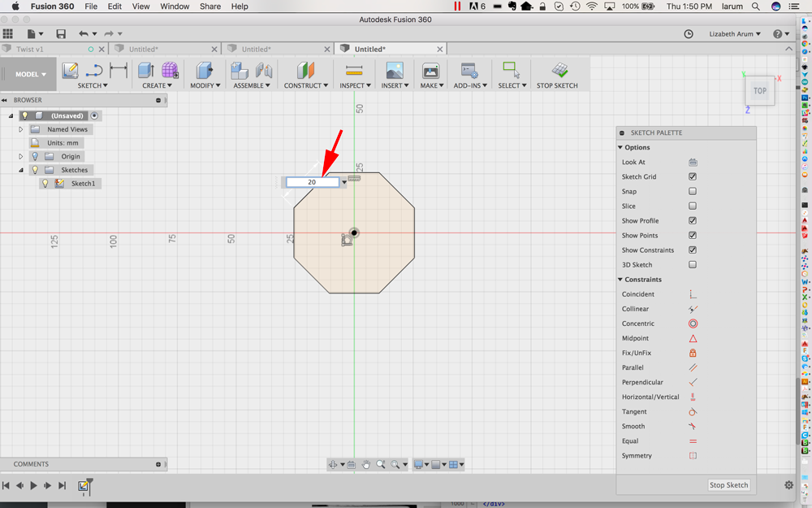Expand the Named Views tree node

coord(21,129)
